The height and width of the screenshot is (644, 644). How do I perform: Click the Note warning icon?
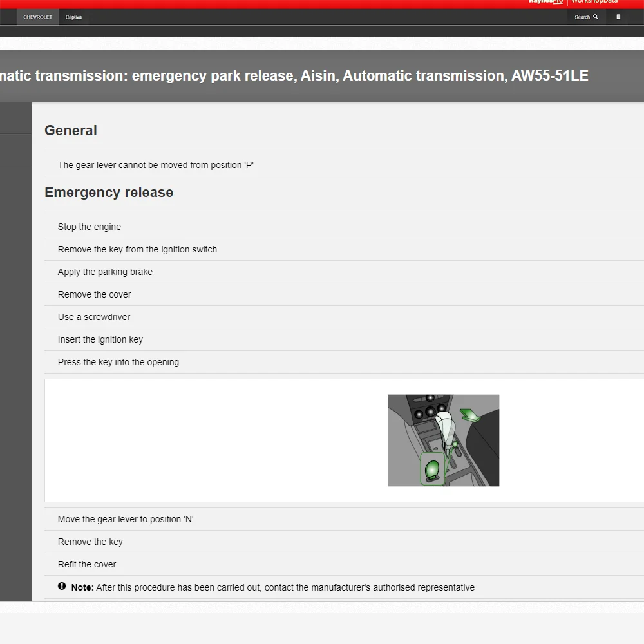click(62, 587)
